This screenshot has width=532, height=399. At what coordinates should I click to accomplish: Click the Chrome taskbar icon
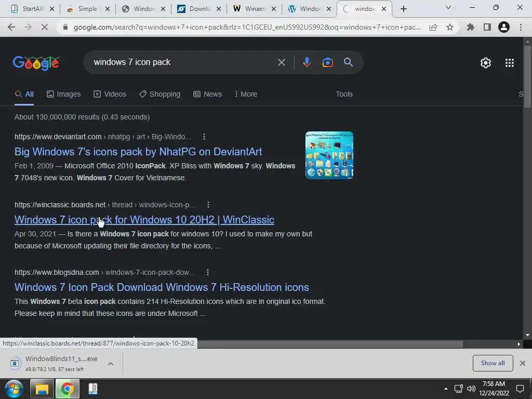click(67, 389)
